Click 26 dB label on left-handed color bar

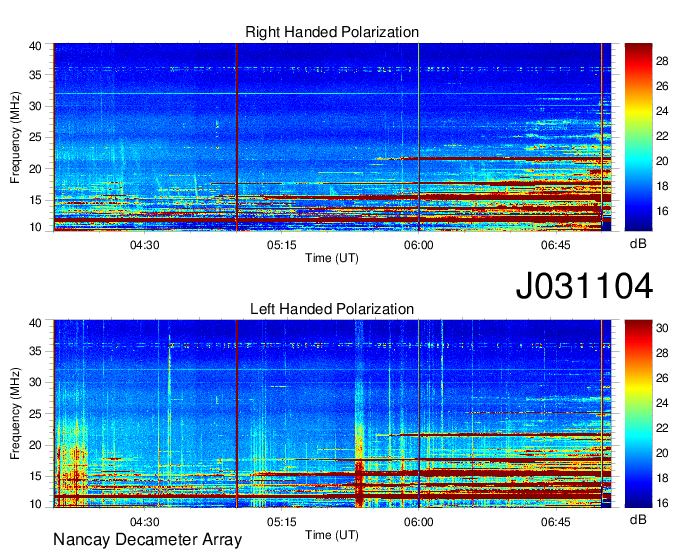(662, 378)
